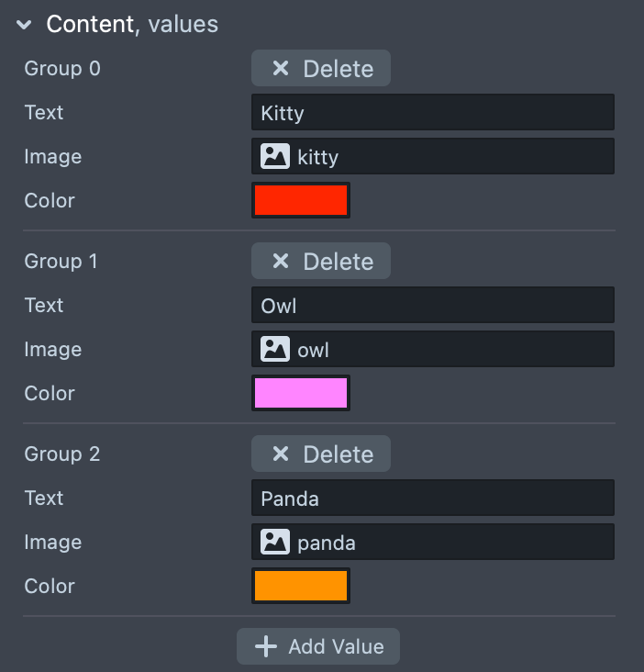Click the X icon on Group 0 Delete
Viewport: 644px width, 672px height.
point(281,69)
